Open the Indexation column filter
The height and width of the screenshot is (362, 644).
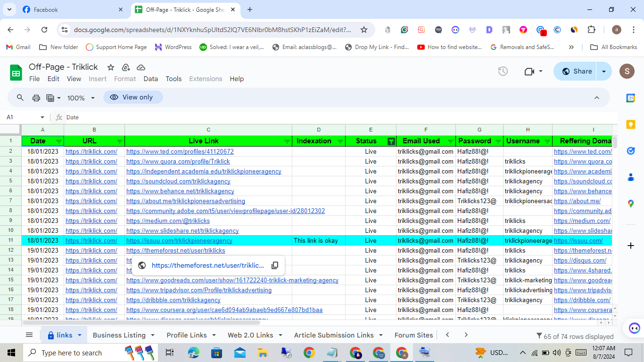pyautogui.click(x=340, y=141)
